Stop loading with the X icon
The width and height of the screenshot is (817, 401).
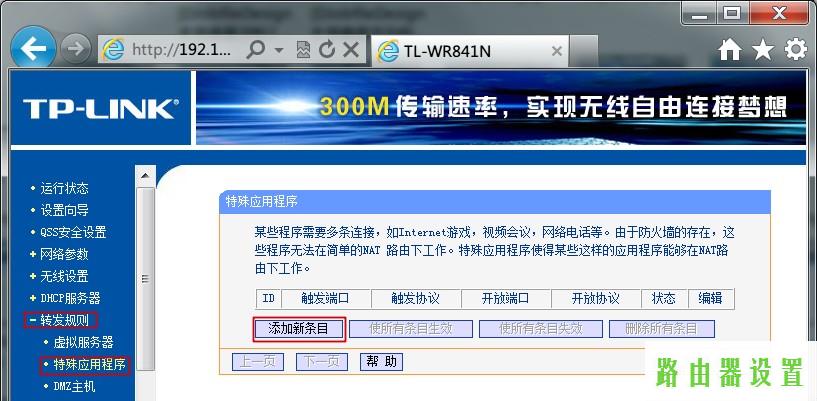pos(352,50)
